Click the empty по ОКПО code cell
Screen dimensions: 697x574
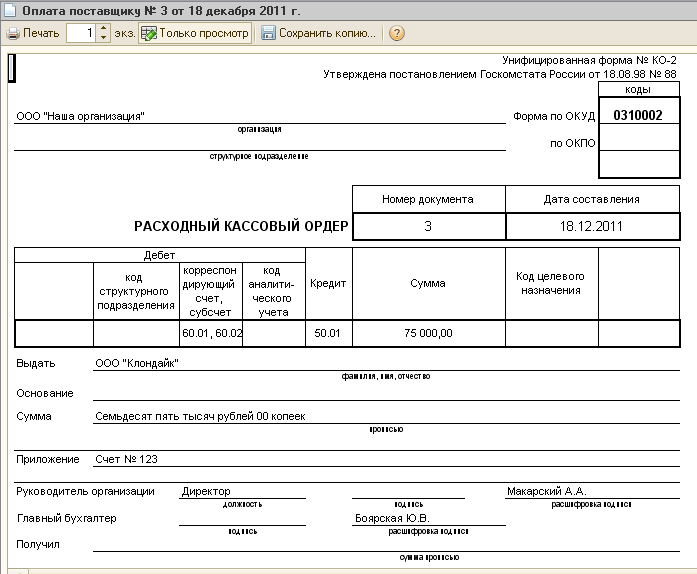point(638,137)
